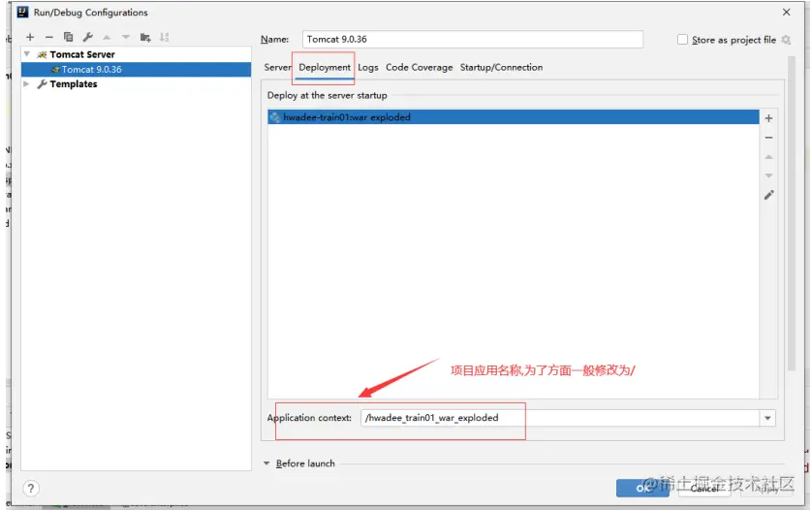Click the Name input field
This screenshot has width=812, height=510.
[x=472, y=40]
